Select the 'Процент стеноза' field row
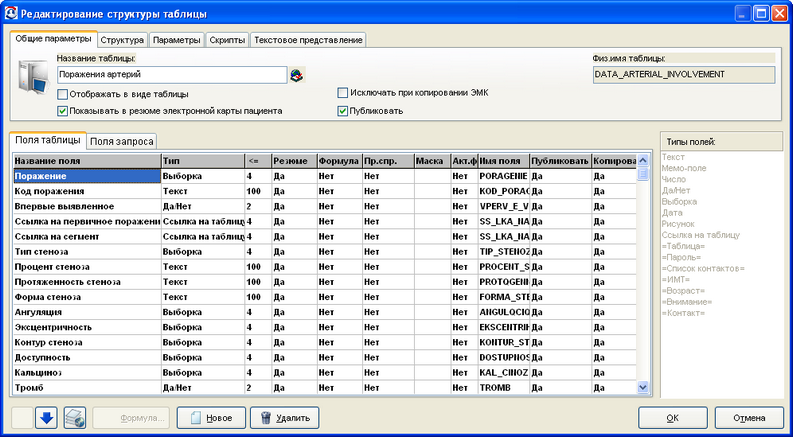This screenshot has height=437, width=793. click(x=325, y=267)
